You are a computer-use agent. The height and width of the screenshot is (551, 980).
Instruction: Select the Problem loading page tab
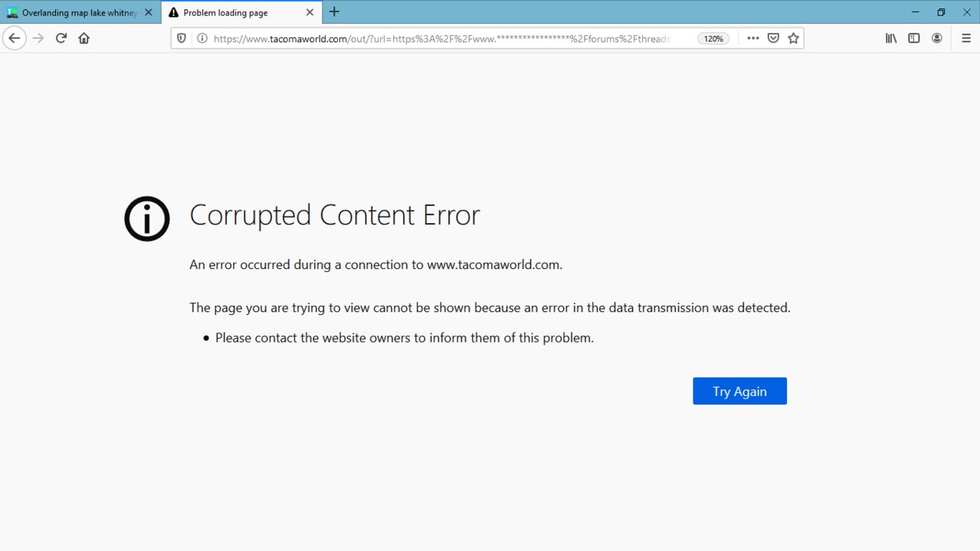point(241,13)
